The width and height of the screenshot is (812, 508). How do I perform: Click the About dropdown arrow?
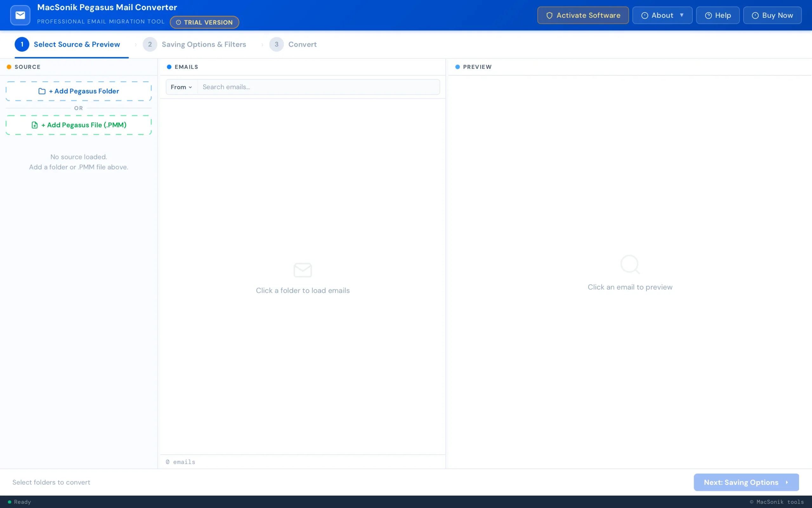682,15
